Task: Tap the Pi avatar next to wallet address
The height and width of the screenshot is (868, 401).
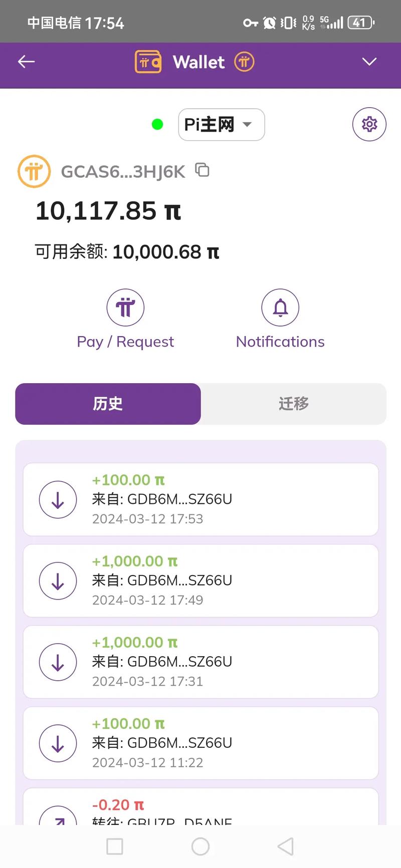Action: (x=34, y=171)
